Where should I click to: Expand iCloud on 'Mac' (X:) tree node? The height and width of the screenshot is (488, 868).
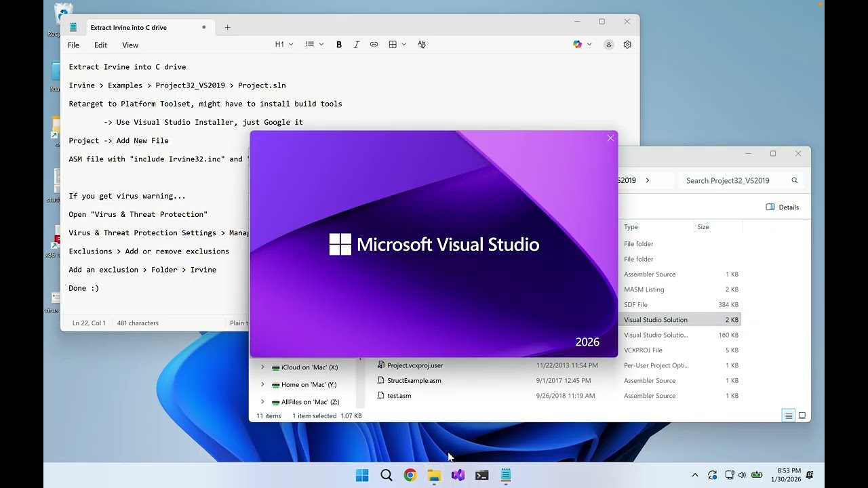point(262,367)
